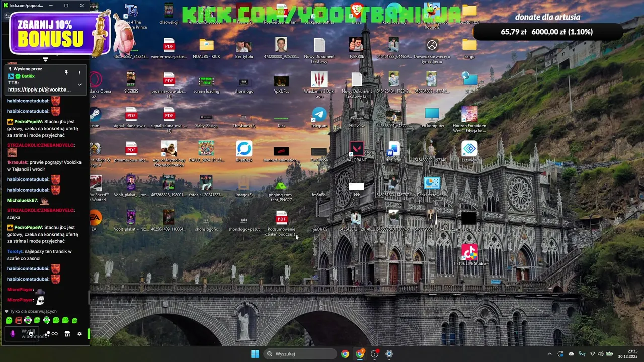Open emoji picker in message box

31,333
